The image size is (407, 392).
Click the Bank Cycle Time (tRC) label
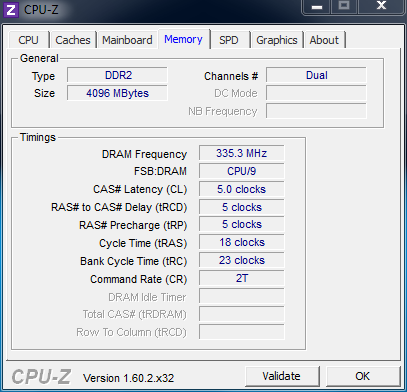(x=134, y=261)
